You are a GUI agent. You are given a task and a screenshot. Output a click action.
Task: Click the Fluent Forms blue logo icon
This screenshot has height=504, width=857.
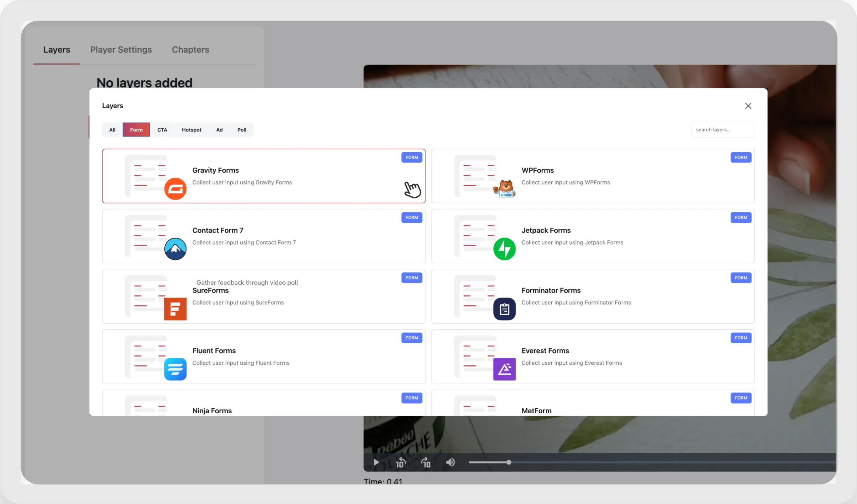click(175, 369)
